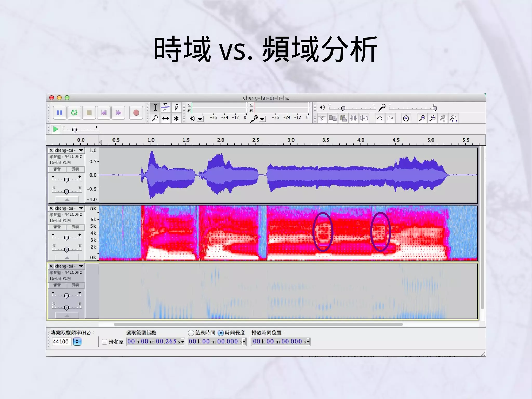Click the microphone input meter icon
Image resolution: width=532 pixels, height=399 pixels.
pos(254,119)
